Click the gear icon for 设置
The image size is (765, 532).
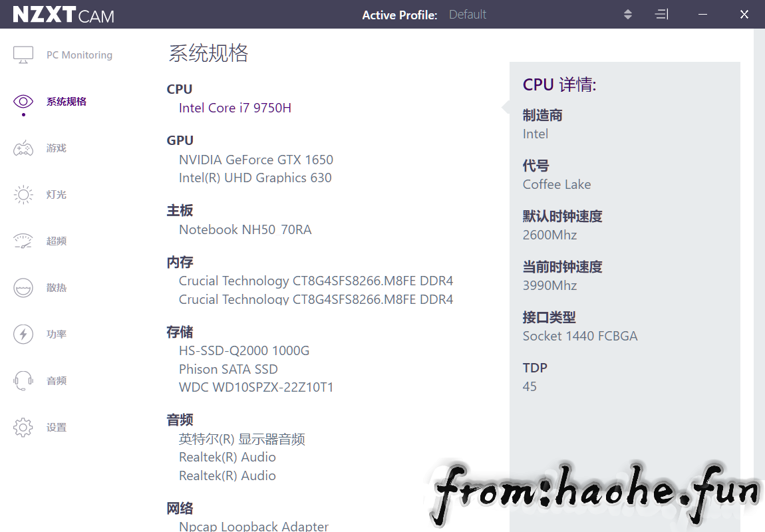pos(23,427)
